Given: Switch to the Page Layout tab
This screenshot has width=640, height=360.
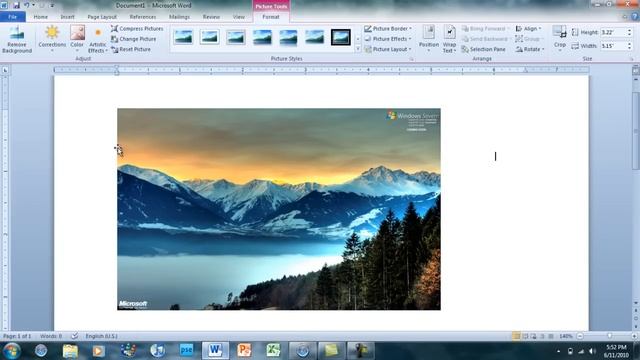Looking at the screenshot, I should click(102, 17).
